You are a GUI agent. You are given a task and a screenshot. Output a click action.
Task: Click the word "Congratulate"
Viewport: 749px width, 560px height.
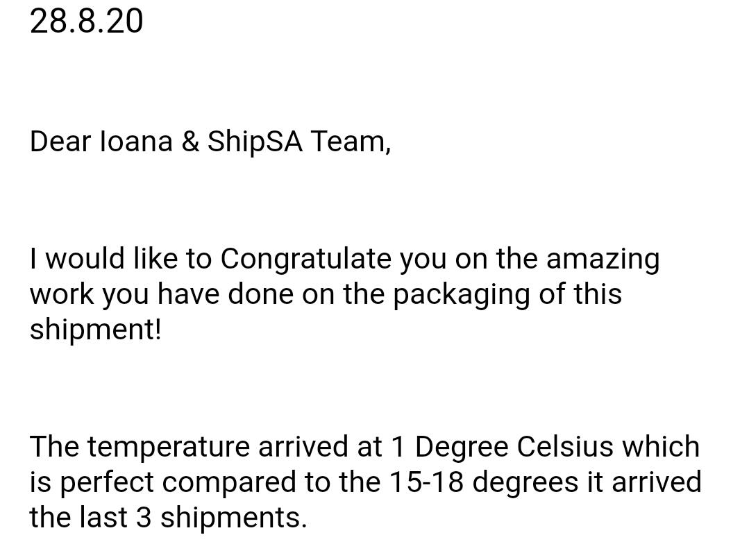pyautogui.click(x=306, y=260)
